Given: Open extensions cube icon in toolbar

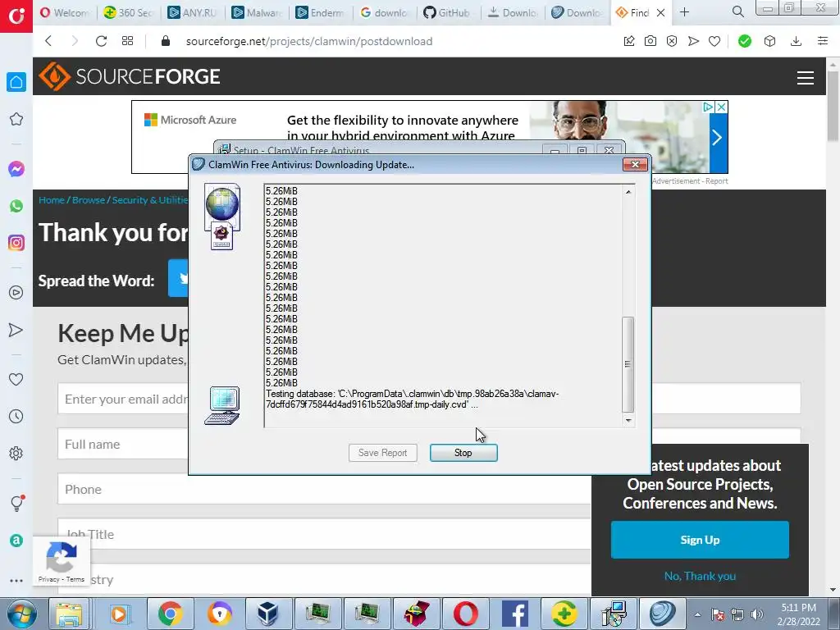Looking at the screenshot, I should coord(769,41).
